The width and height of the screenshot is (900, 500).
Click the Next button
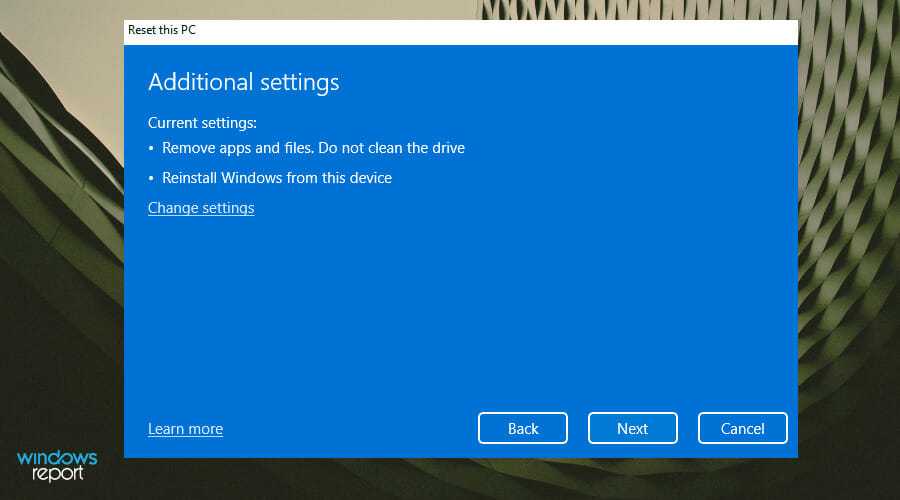click(633, 428)
